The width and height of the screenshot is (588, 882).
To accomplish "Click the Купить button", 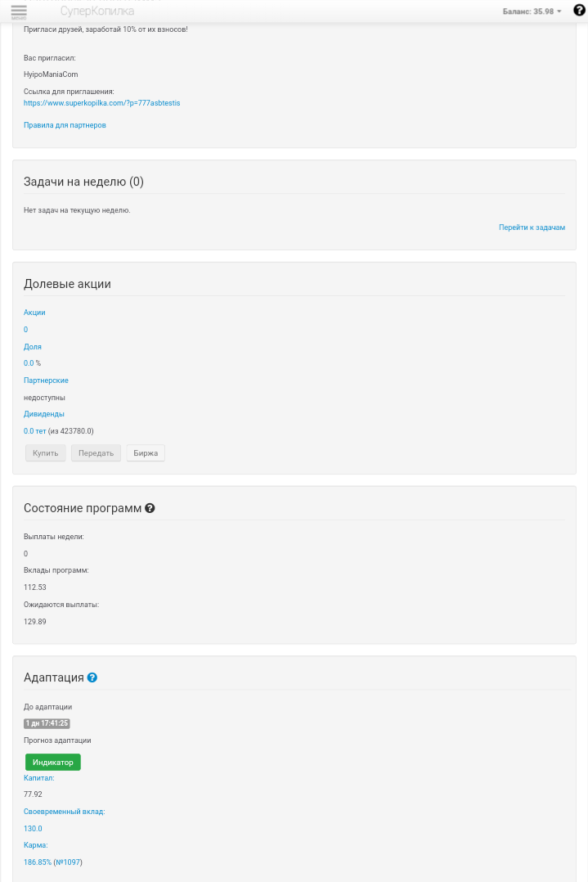I will pyautogui.click(x=45, y=453).
